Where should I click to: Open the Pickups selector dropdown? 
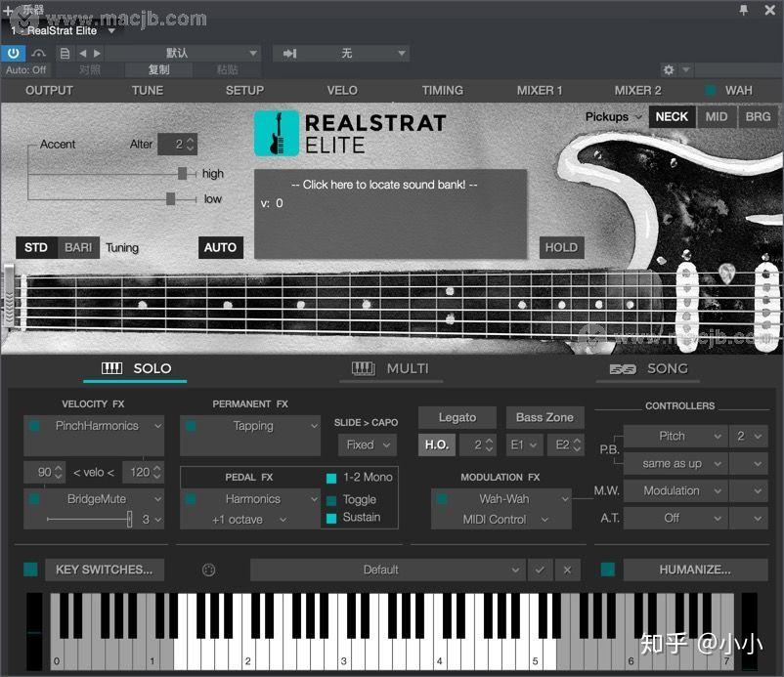[611, 116]
